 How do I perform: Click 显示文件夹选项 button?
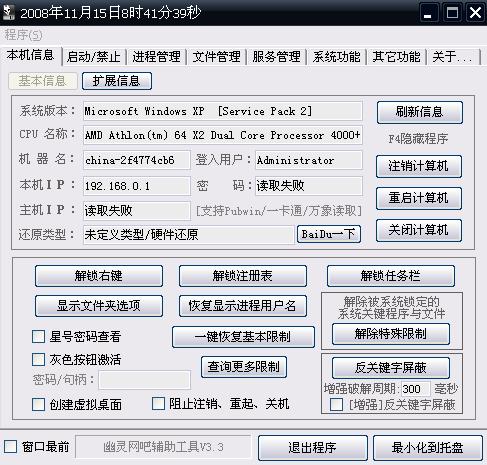point(99,306)
